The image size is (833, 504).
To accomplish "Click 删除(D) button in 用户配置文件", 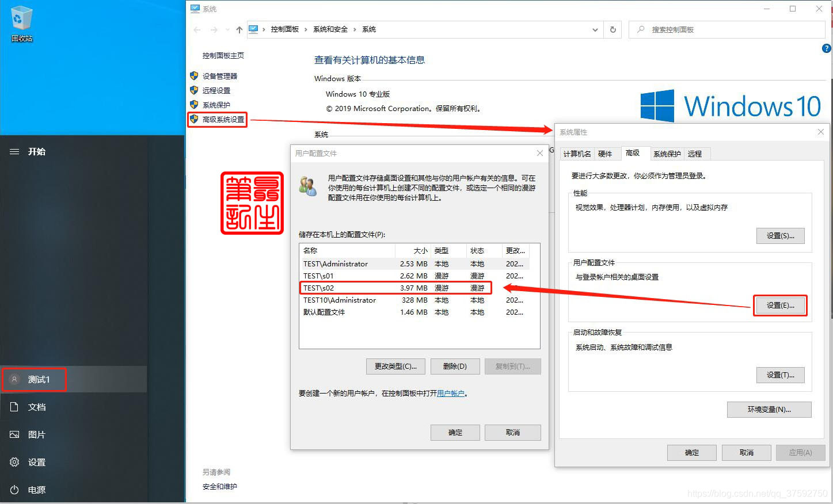I will point(455,366).
